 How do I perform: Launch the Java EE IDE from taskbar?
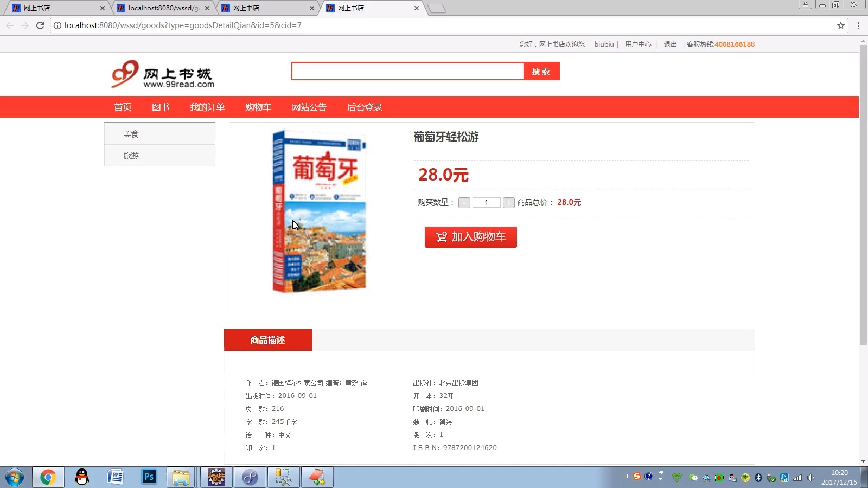[216, 477]
